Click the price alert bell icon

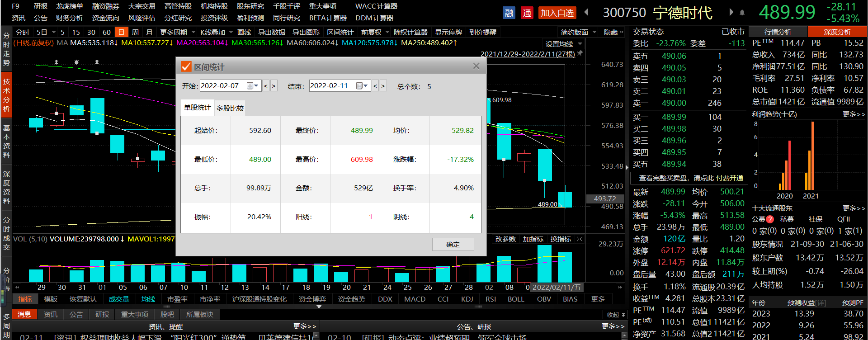[x=742, y=13]
